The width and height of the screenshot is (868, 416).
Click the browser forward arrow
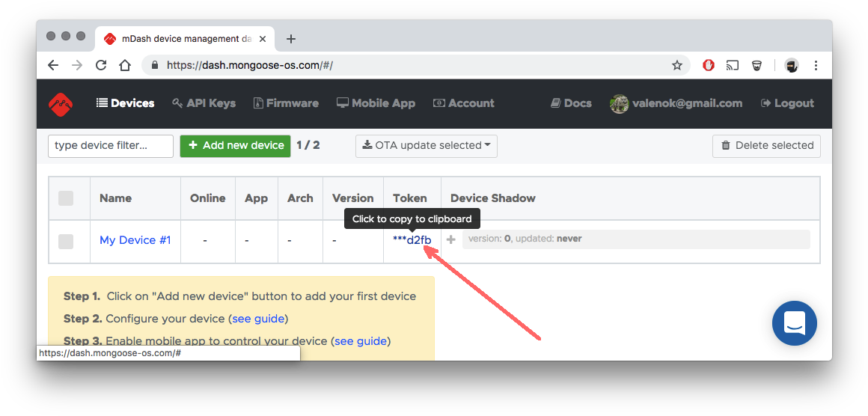[x=77, y=65]
